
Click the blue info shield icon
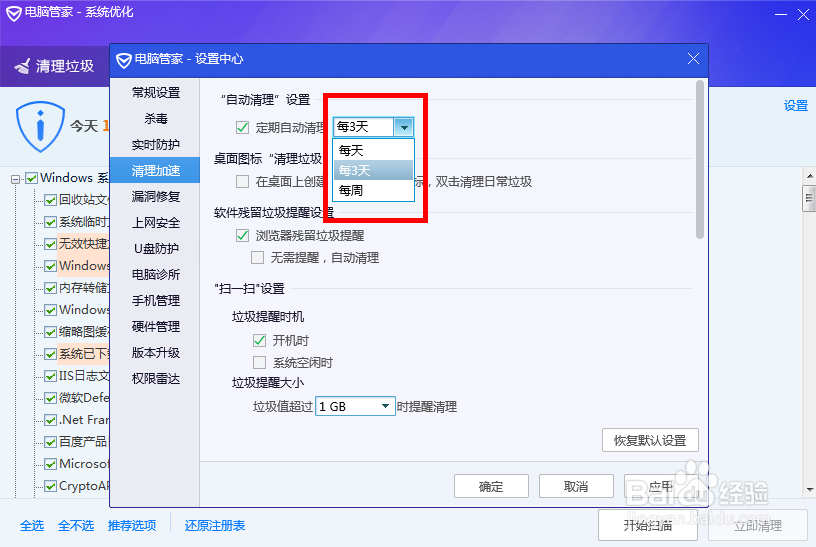pos(40,126)
